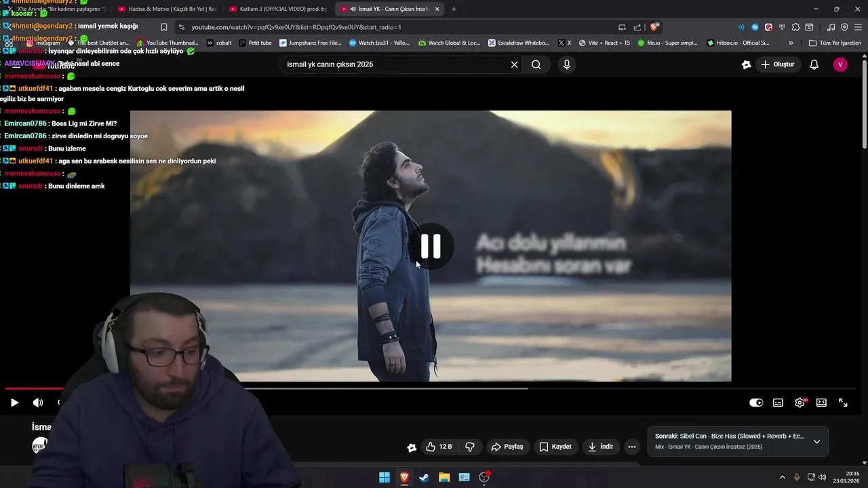Click the sparkle icon left of Oluştur

click(746, 64)
